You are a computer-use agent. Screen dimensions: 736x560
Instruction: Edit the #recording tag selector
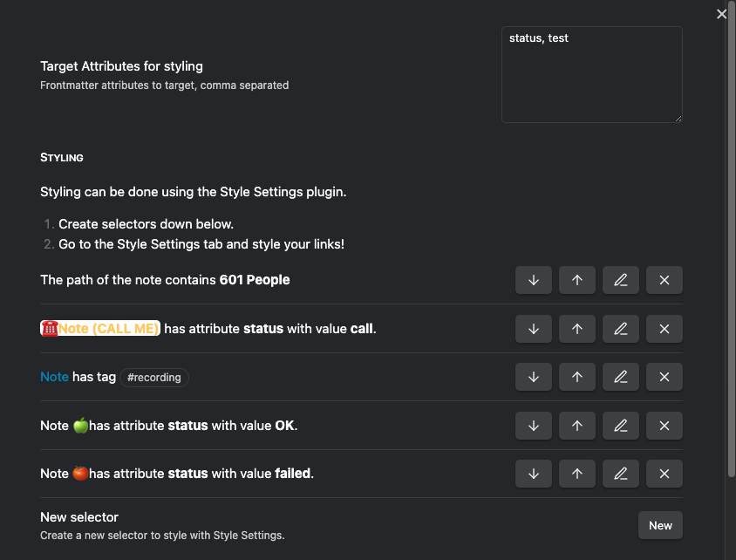point(621,377)
